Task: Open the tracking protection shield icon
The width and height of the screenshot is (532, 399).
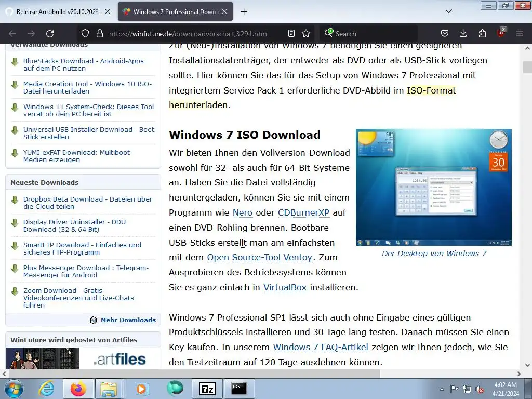Action: pos(85,34)
